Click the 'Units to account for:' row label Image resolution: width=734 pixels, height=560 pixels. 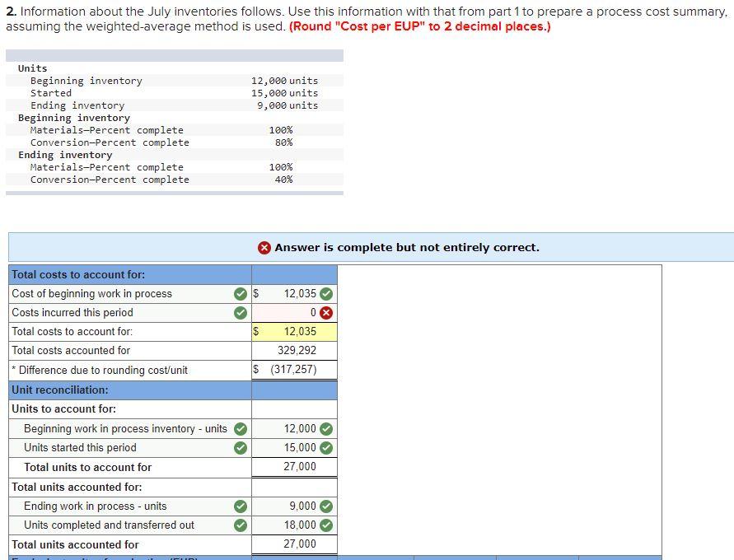[63, 409]
